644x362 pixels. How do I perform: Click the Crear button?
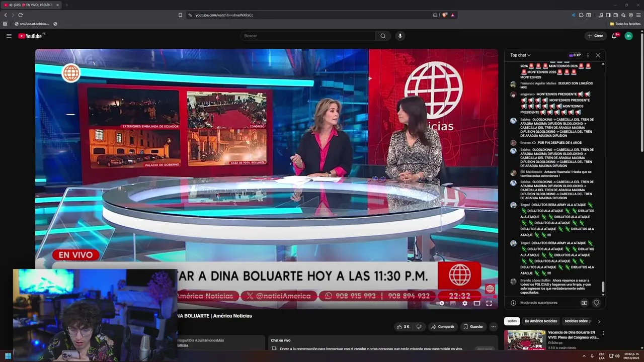click(595, 36)
